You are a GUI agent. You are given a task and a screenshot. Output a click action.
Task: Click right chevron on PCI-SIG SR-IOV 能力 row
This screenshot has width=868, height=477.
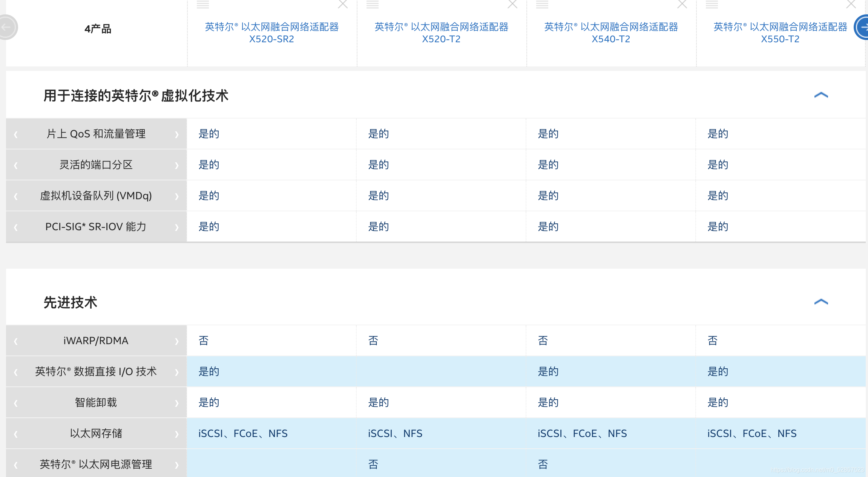point(176,227)
